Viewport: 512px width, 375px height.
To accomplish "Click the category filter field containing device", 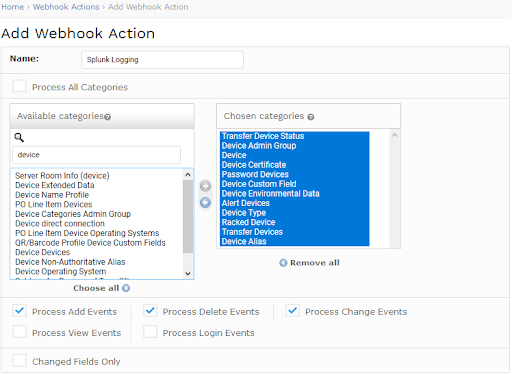I will [96, 155].
